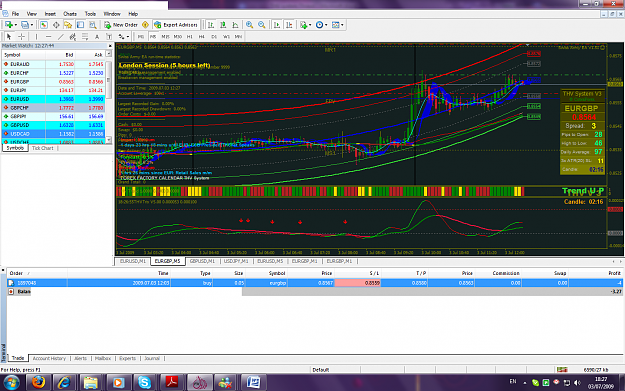Open the arrows objects dropdown

[124, 37]
